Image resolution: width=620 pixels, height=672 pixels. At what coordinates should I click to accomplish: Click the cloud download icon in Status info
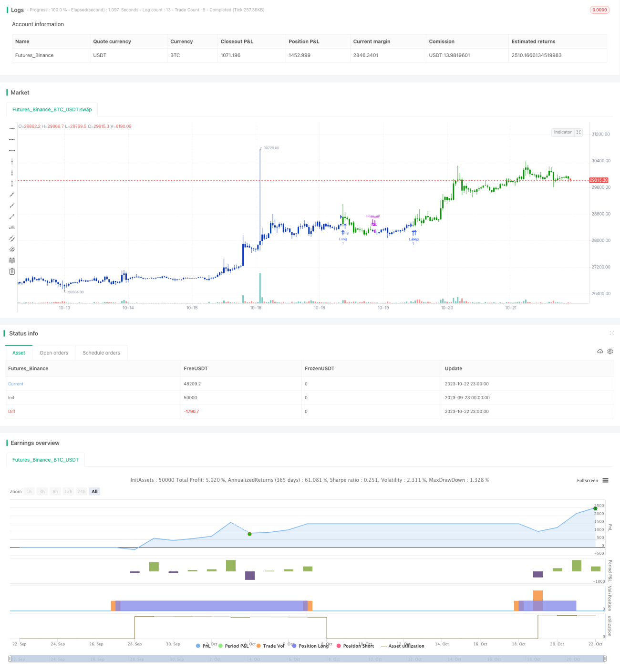point(600,352)
